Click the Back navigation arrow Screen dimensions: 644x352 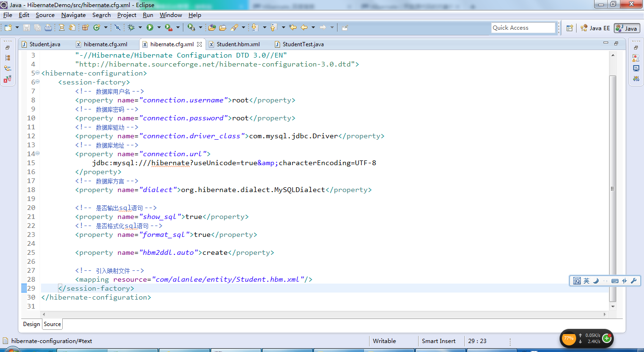304,28
